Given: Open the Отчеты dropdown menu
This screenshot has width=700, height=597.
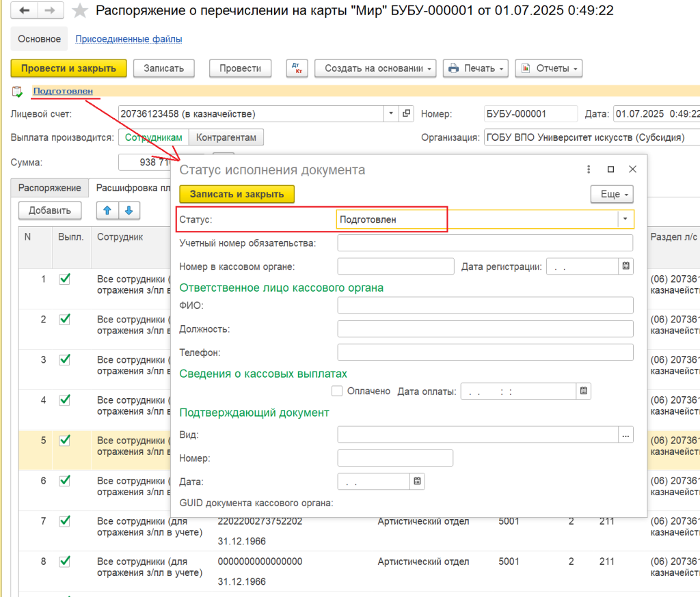Looking at the screenshot, I should (549, 68).
